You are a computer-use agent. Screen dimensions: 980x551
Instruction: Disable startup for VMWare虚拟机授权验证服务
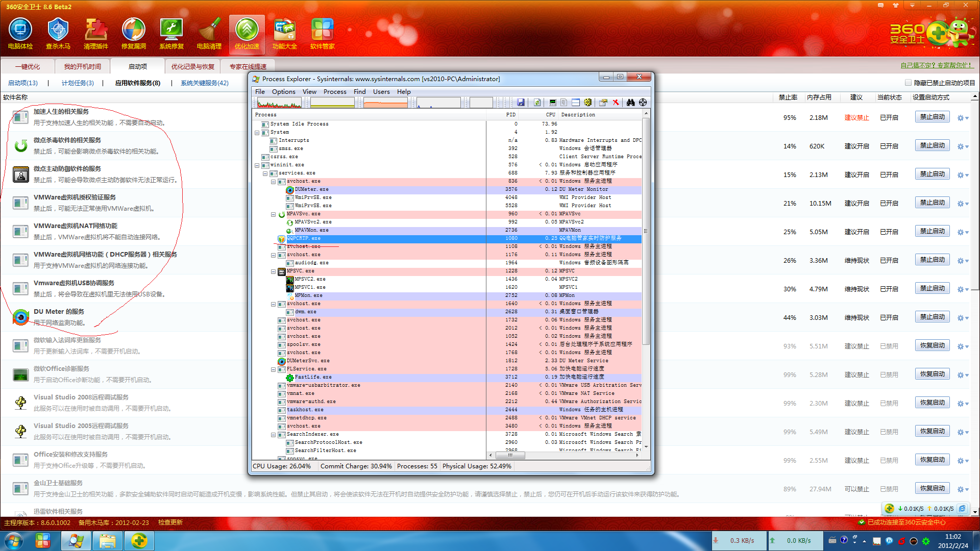[x=933, y=203]
